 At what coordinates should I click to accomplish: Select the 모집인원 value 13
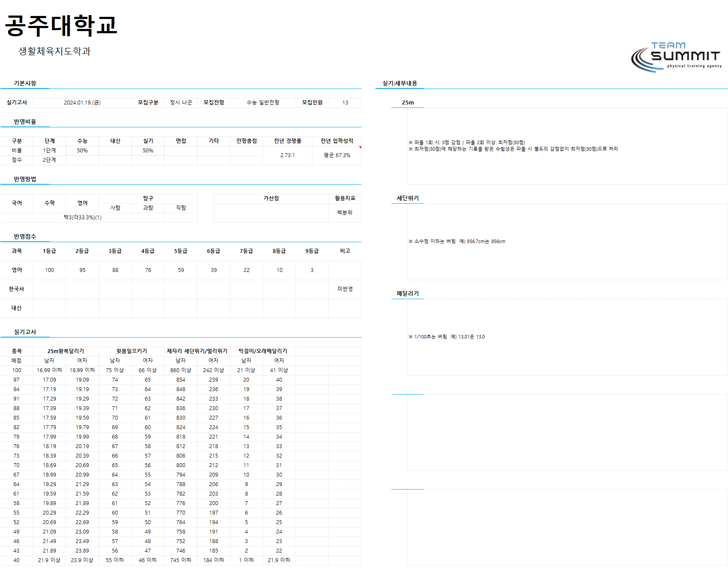click(x=345, y=103)
